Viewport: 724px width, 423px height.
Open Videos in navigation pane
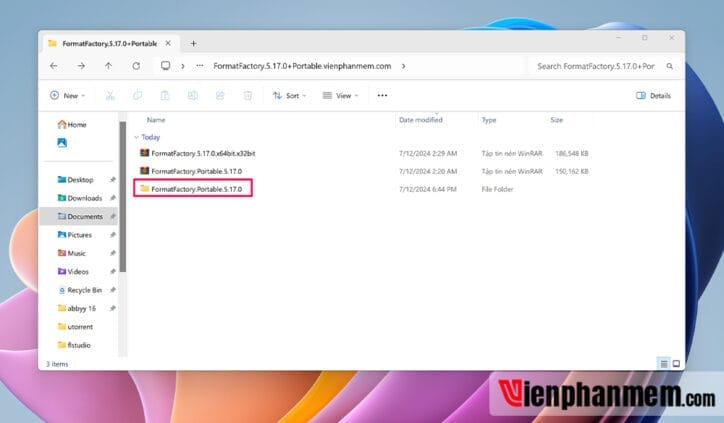(73, 272)
